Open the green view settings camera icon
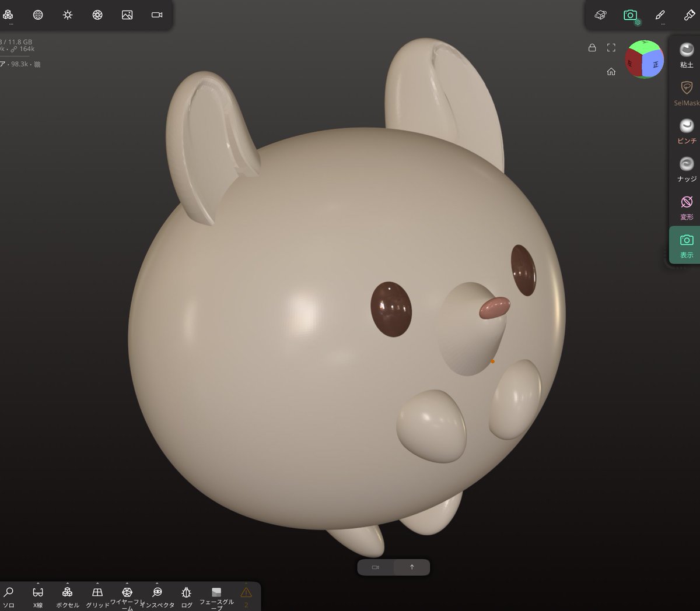Screen dimensions: 700x611 point(631,15)
